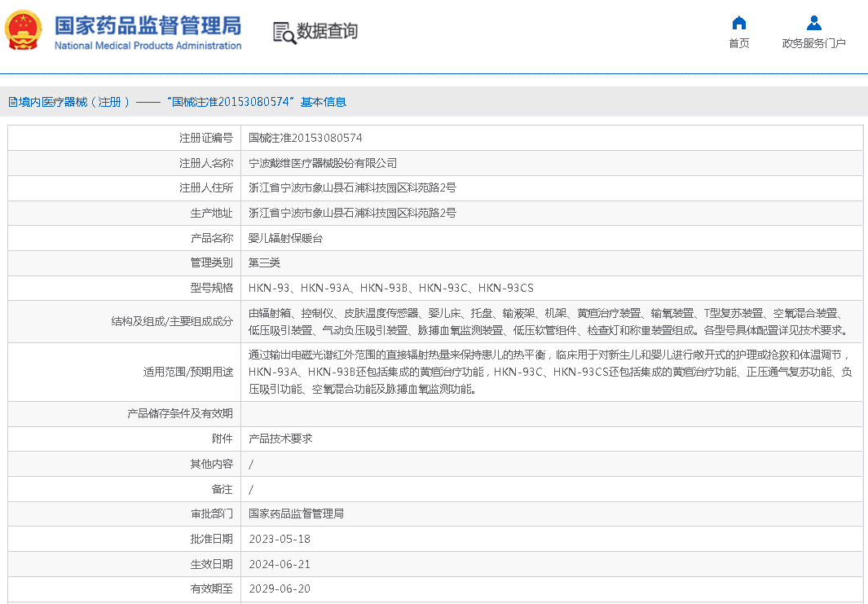Viewport: 868px width, 604px height.
Task: Click effective date 2024-06-21
Action: [280, 565]
